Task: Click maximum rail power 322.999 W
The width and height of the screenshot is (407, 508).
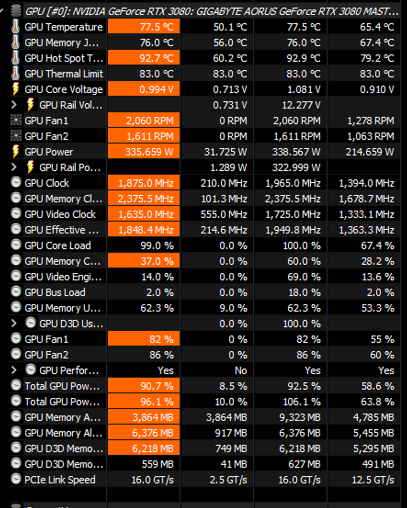Action: tap(296, 167)
